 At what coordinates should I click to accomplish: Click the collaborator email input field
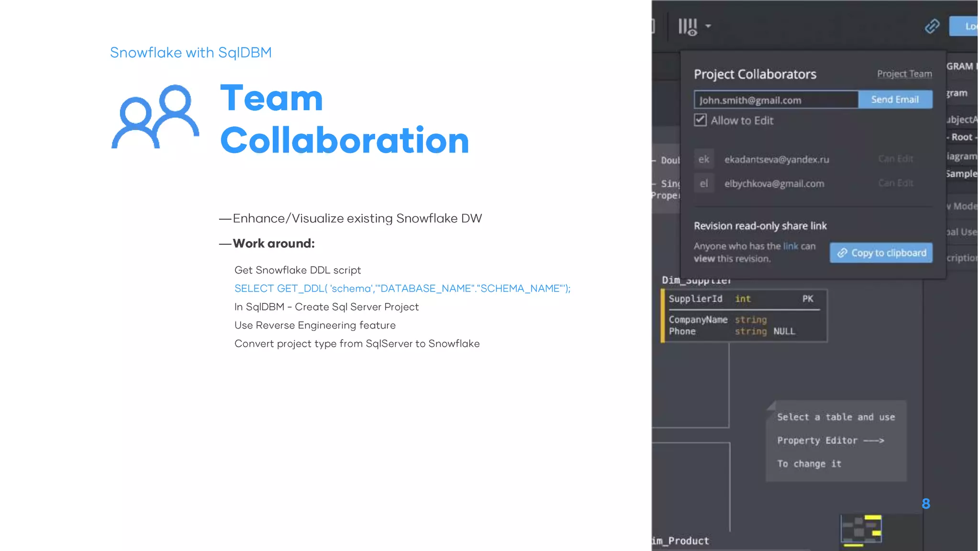776,100
